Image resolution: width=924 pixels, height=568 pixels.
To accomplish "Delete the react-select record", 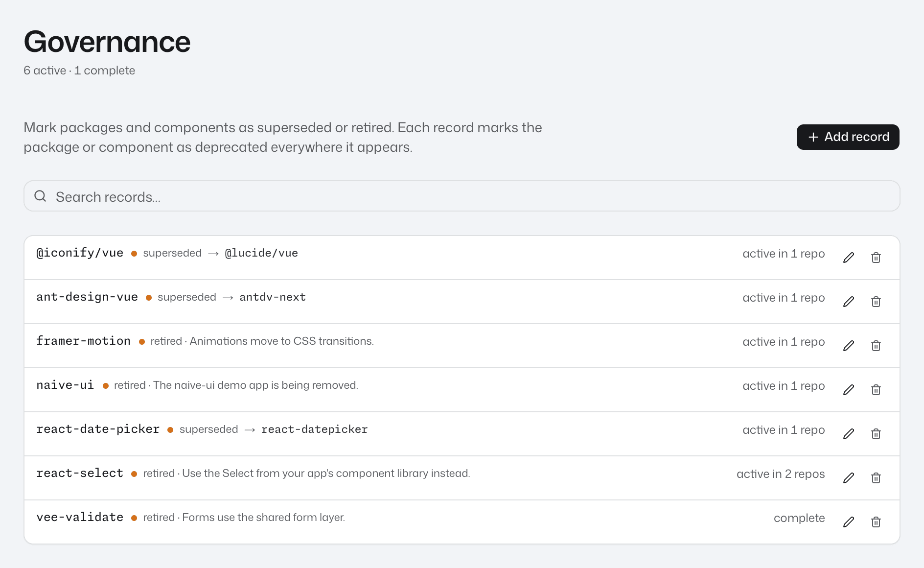I will pos(876,478).
